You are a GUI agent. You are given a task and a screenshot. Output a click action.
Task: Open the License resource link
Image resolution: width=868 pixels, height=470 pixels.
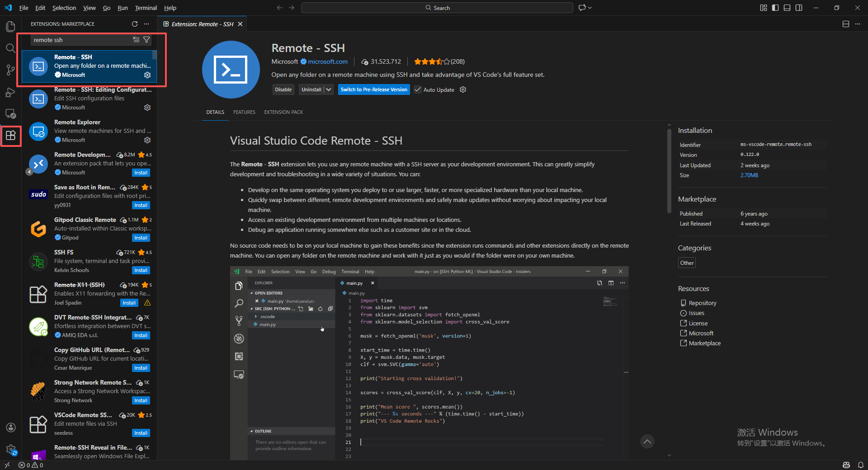click(698, 323)
